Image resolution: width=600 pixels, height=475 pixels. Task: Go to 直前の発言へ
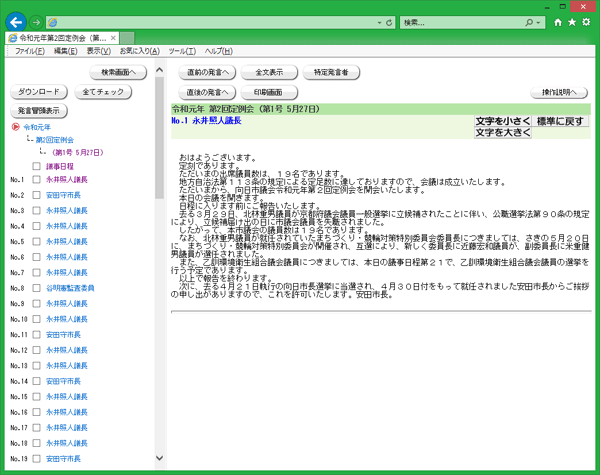pyautogui.click(x=207, y=72)
